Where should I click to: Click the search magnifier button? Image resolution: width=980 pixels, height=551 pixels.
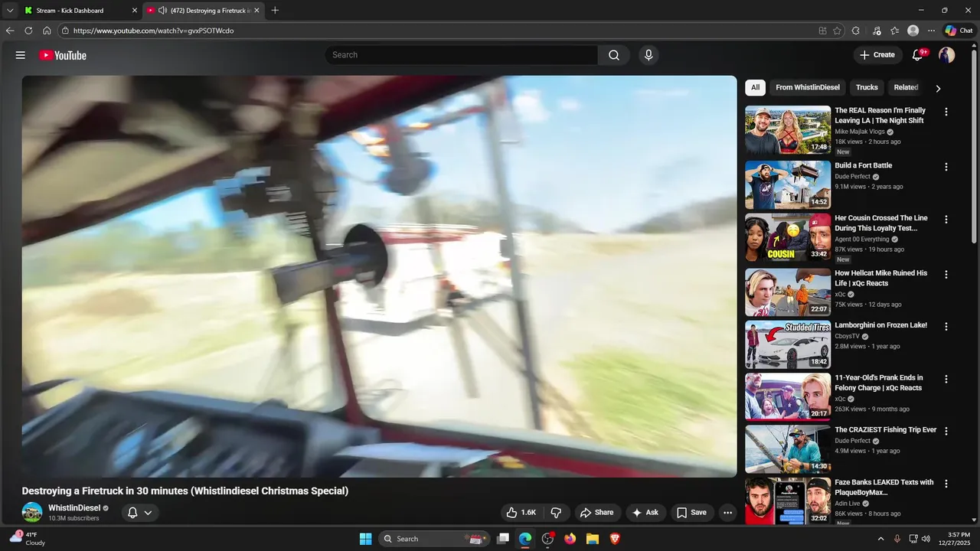click(x=614, y=55)
